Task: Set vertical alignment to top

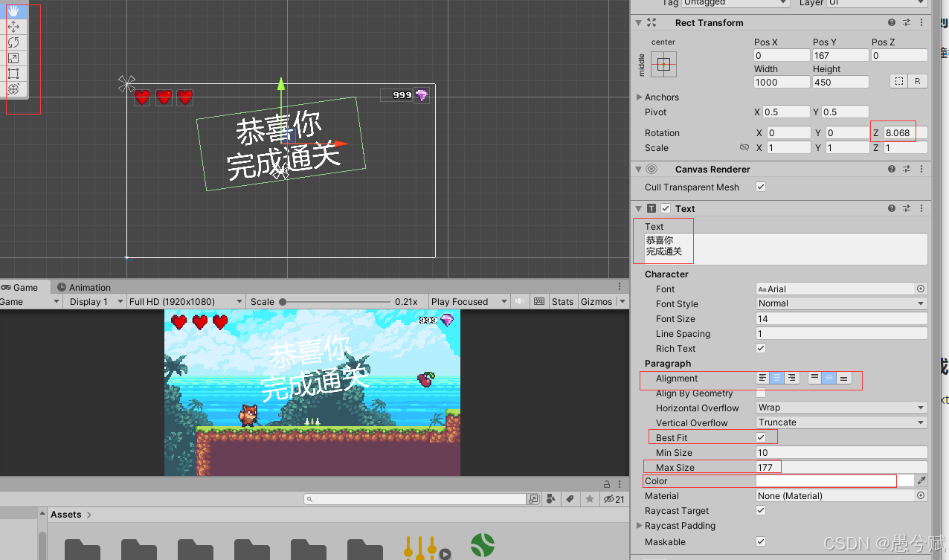Action: click(x=815, y=378)
